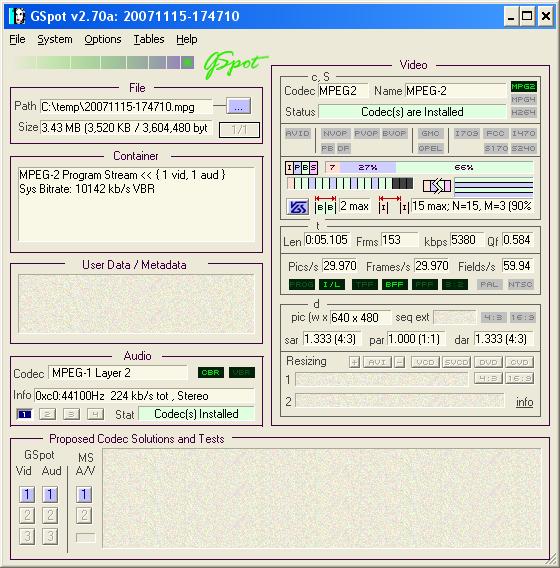
Task: Click the IPBS frame type legend icon
Action: coord(301,167)
